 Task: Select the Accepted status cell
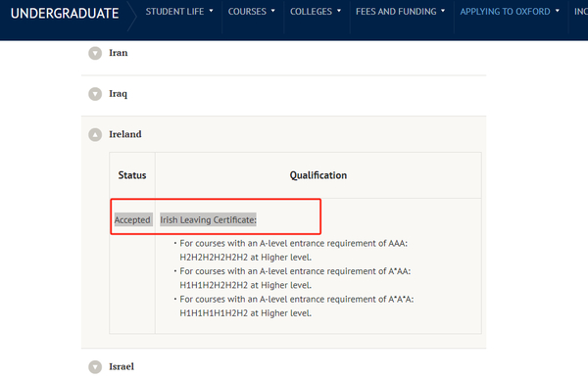(x=132, y=220)
